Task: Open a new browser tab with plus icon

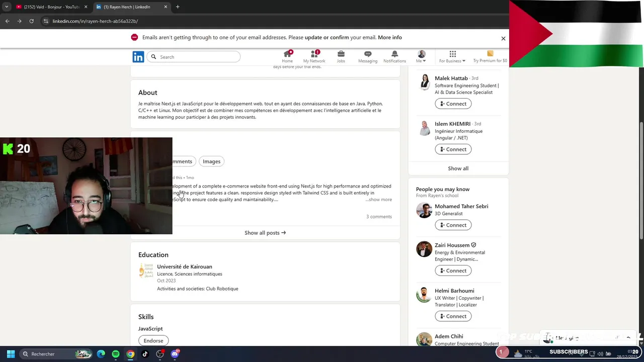Action: [178, 7]
